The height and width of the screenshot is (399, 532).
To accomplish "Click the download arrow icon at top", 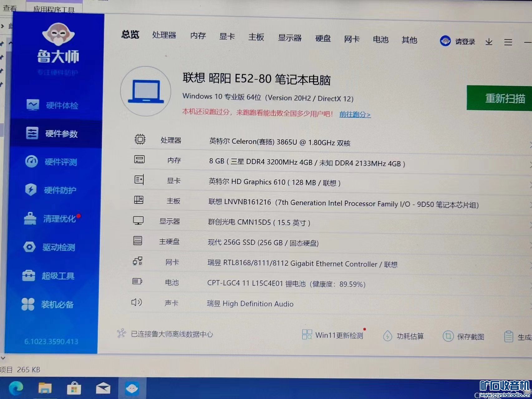I will point(489,41).
